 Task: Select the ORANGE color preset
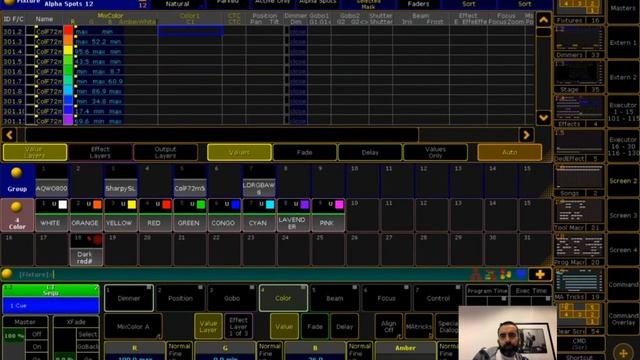86,215
